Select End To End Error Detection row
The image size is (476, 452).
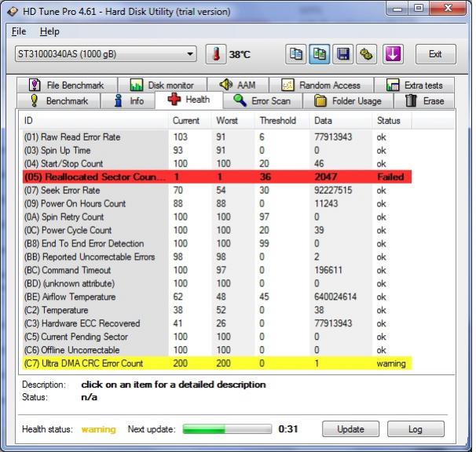click(x=217, y=243)
